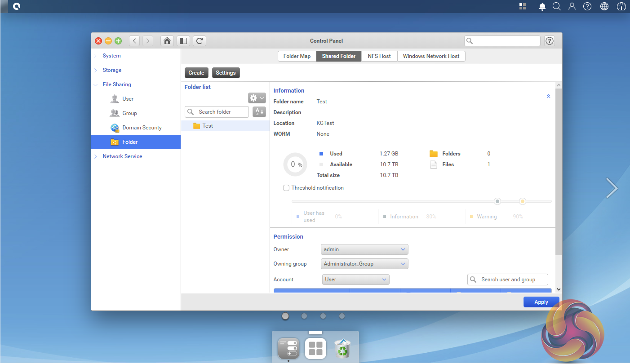Screen dimensions: 630x364
Task: Switch to the NFS Host tab
Action: (x=379, y=56)
